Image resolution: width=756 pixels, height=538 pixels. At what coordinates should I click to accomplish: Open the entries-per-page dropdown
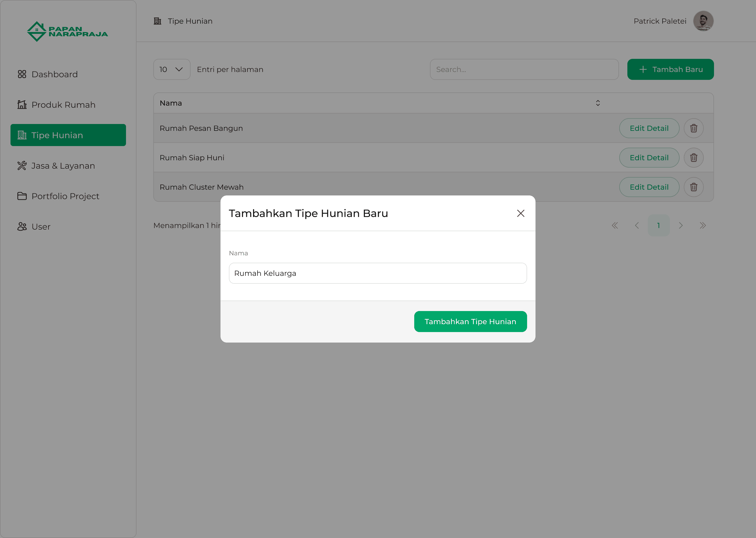point(171,70)
